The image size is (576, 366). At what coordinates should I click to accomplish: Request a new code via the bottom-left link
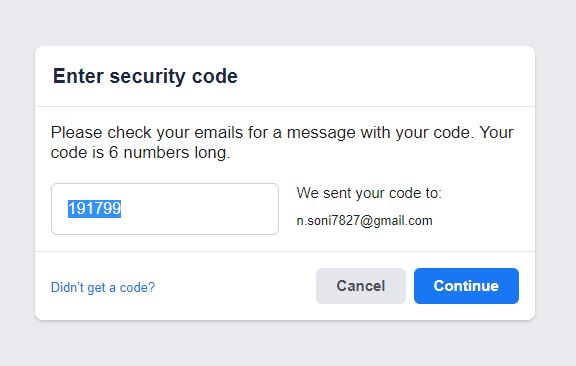[x=103, y=287]
